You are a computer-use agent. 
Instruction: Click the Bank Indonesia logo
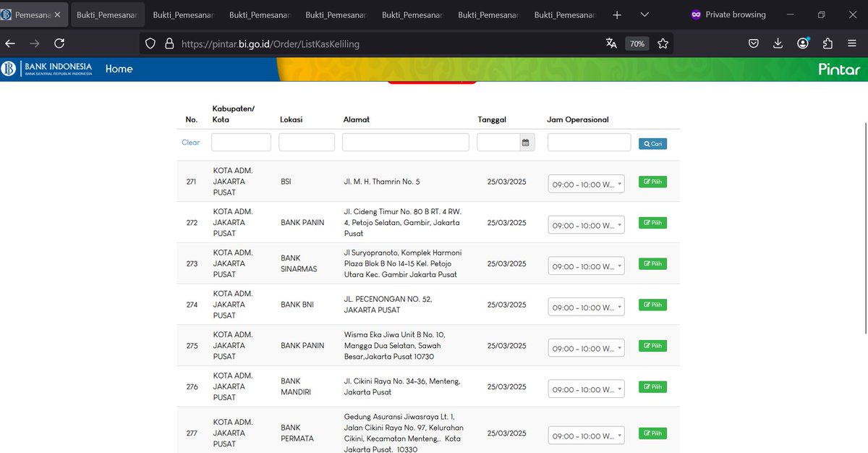point(47,69)
